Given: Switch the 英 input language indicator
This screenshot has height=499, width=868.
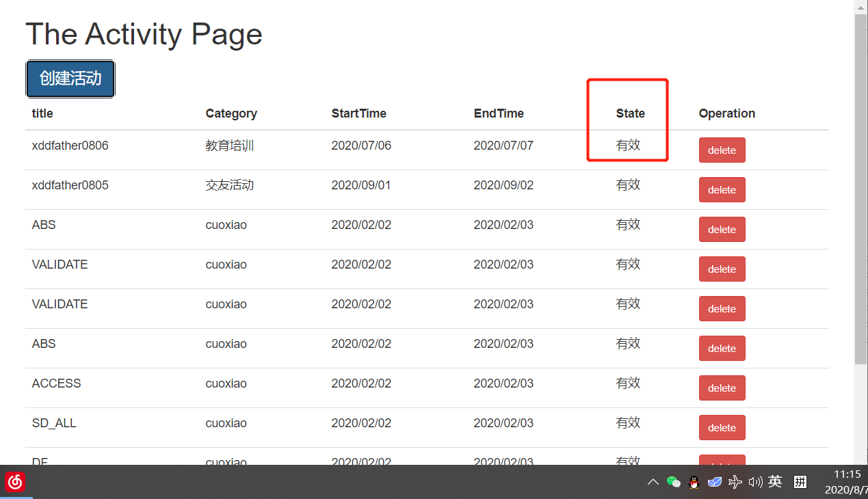Looking at the screenshot, I should (x=775, y=481).
